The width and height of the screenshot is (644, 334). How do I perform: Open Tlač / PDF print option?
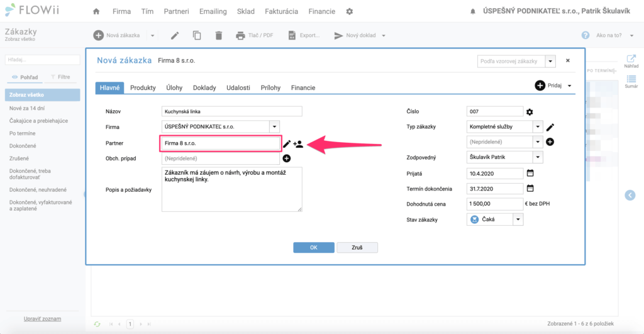pos(255,36)
